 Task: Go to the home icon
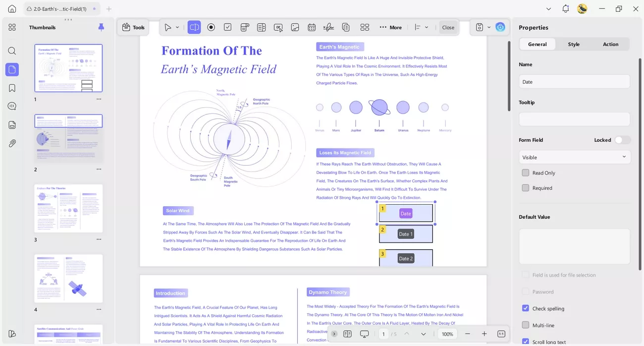12,9
